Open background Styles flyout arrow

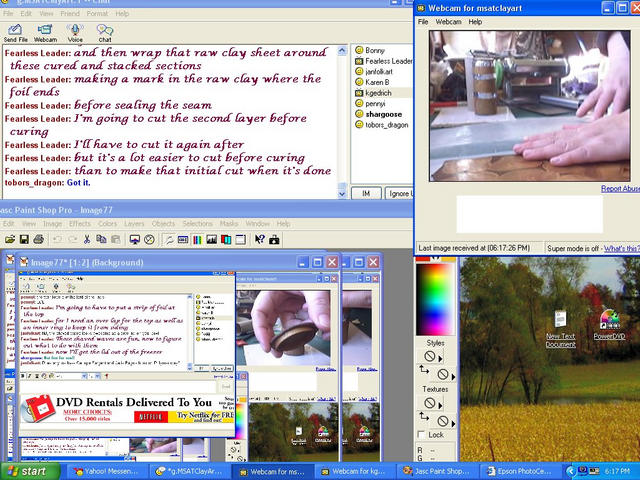point(453,377)
